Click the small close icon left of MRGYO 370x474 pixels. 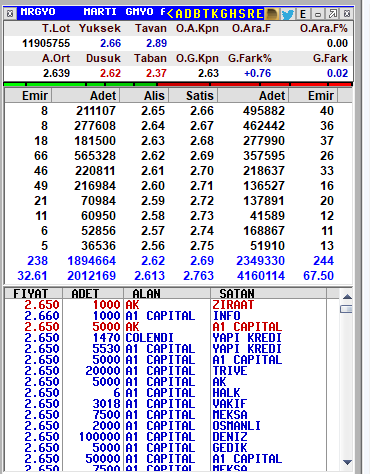coord(10,14)
